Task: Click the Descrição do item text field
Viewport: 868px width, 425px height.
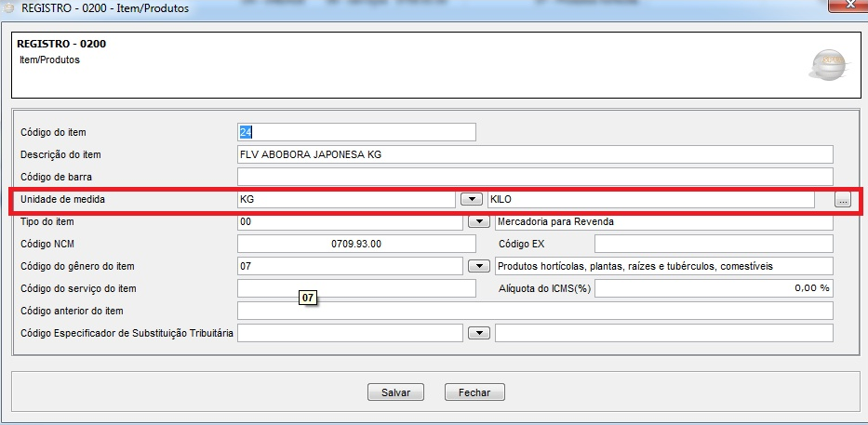Action: 535,154
